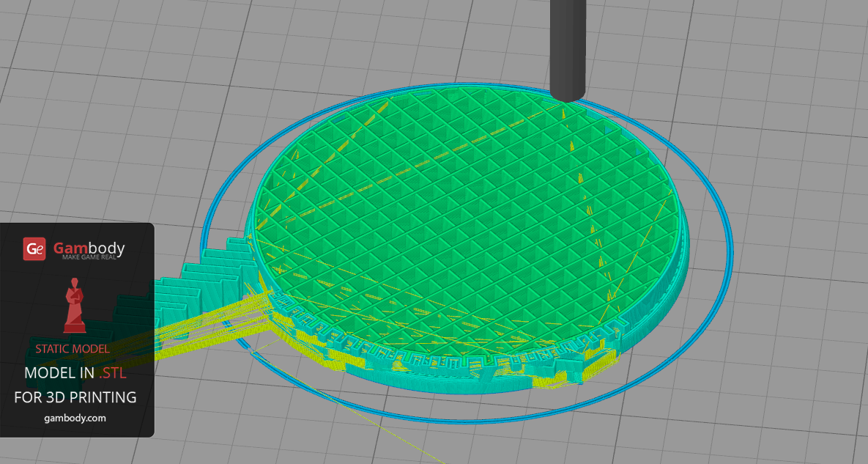
Task: Click the red Gambody "Ge" logo icon
Action: 35,249
